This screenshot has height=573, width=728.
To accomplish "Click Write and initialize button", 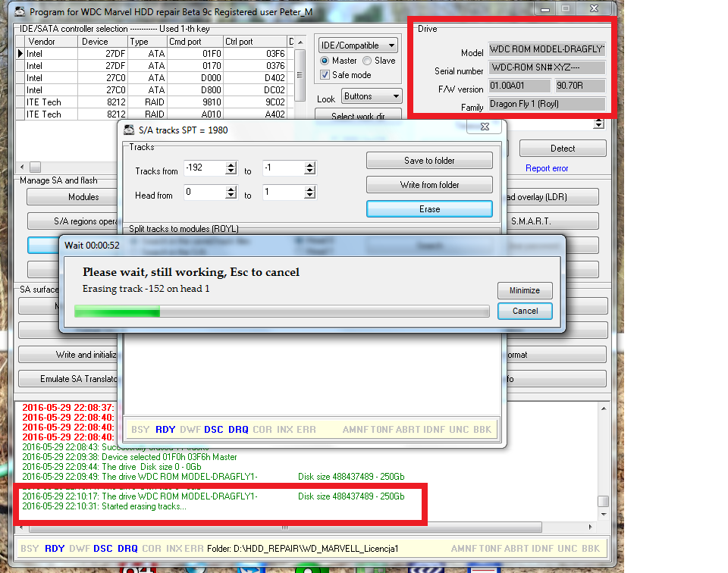I will [69, 355].
